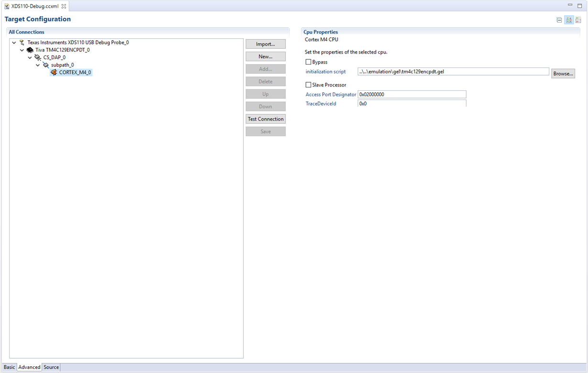Click the subpath_0 node icon
588x373 pixels.
[46, 65]
